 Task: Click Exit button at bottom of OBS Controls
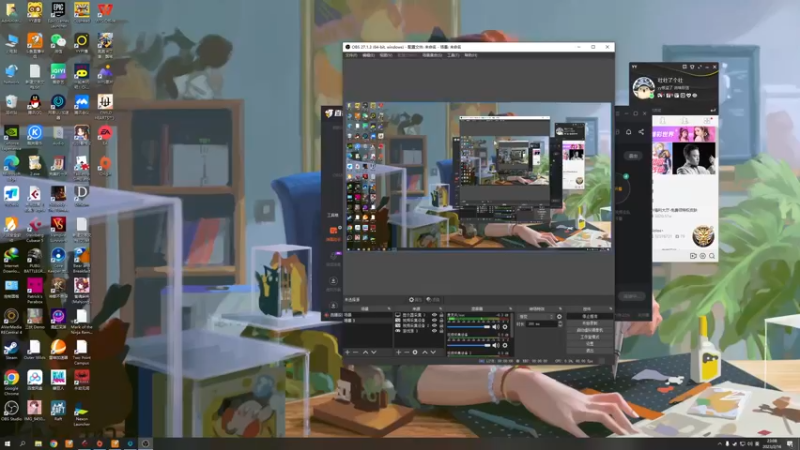coord(590,351)
